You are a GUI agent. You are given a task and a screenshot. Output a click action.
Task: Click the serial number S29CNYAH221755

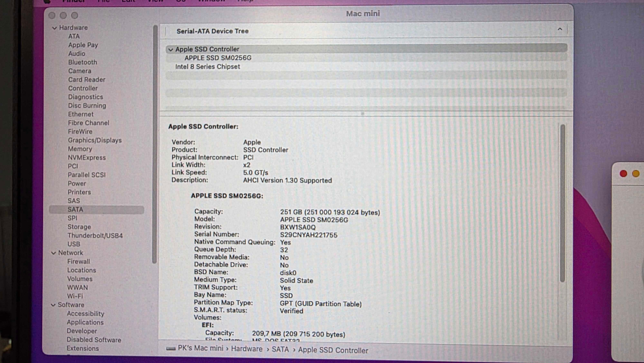308,235
